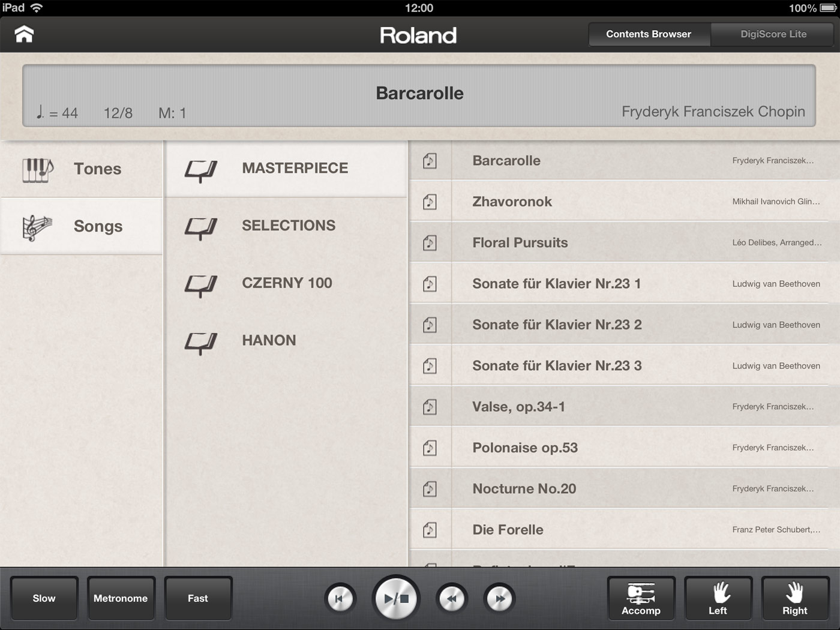Rewind the song

pyautogui.click(x=452, y=599)
